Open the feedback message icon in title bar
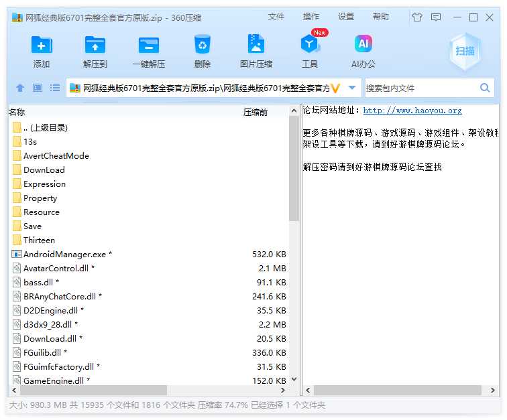This screenshot has height=420, width=507. (x=436, y=17)
